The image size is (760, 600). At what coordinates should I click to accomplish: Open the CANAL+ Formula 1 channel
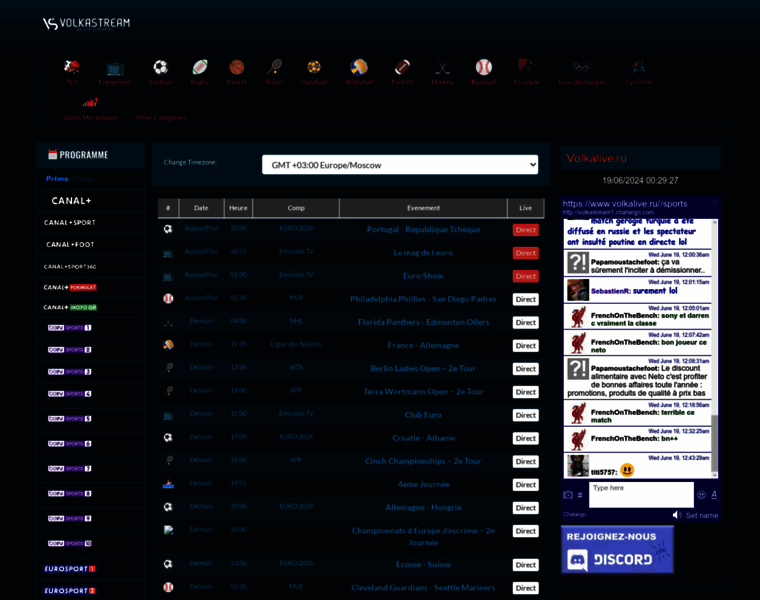(x=70, y=287)
